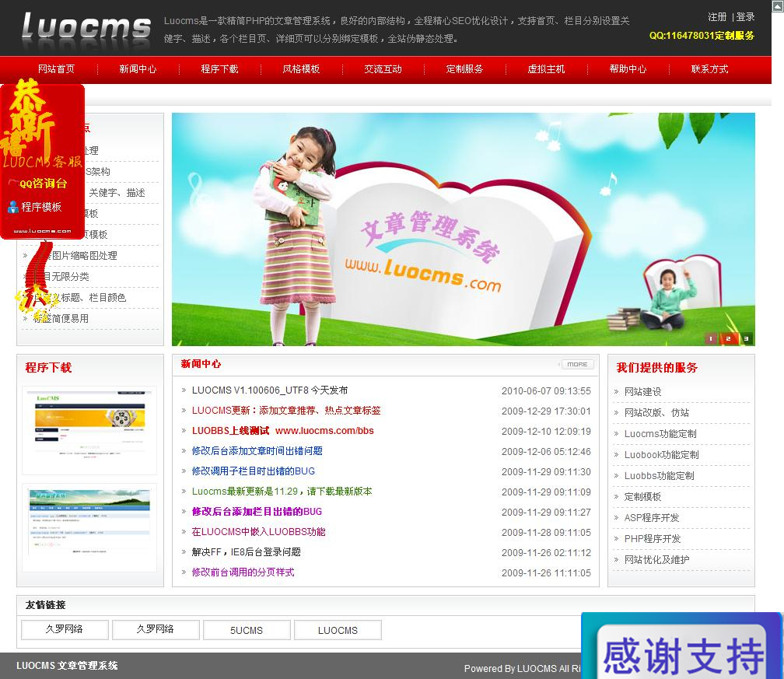Open 风格模板 in the navigation bar
Viewport: 784px width, 679px height.
301,69
